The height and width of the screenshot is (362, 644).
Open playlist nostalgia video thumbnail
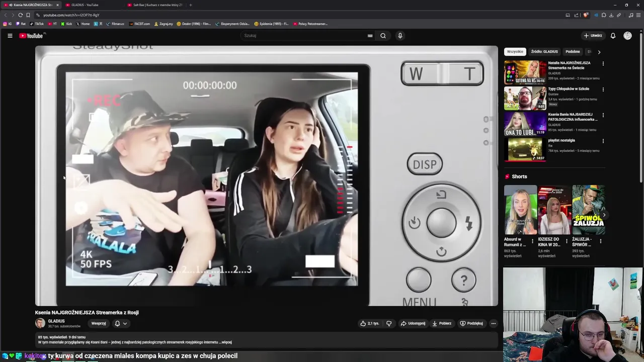click(525, 150)
